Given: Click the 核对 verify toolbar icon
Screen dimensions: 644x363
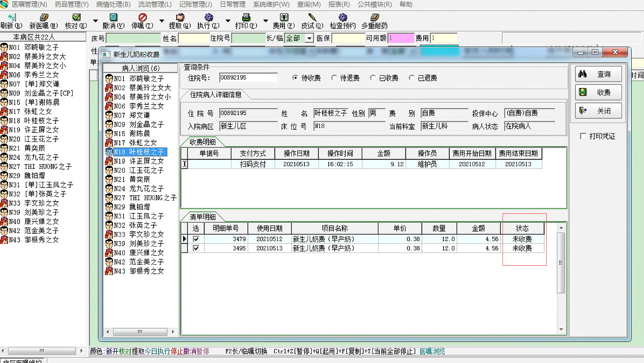Looking at the screenshot, I should [76, 17].
